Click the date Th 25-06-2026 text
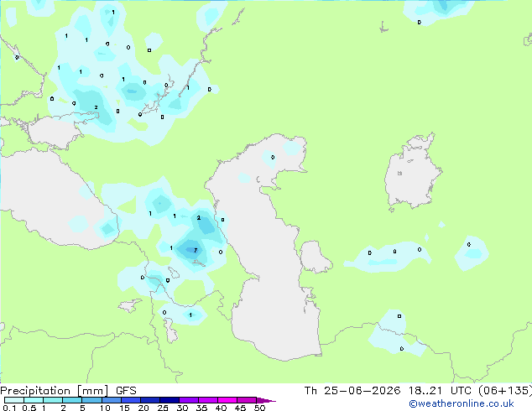 click(352, 391)
